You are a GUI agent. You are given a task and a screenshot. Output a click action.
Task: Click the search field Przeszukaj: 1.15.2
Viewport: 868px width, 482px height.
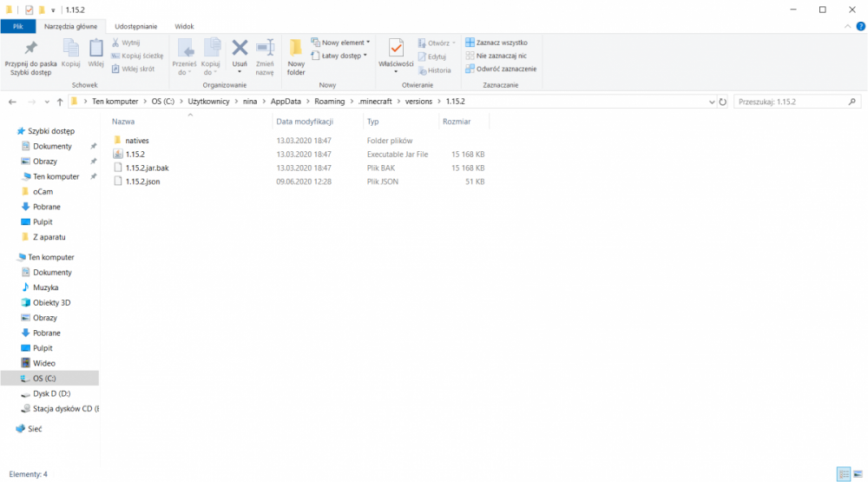coord(790,102)
